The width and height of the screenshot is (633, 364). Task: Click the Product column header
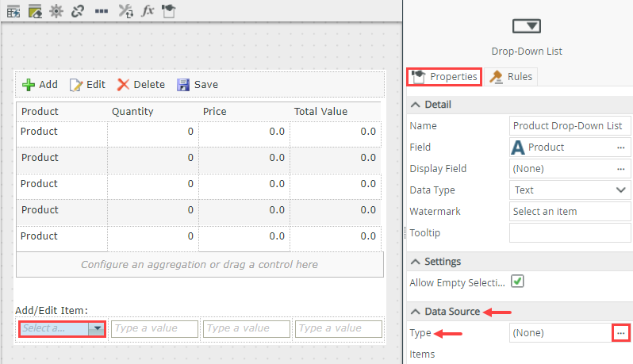pos(40,111)
